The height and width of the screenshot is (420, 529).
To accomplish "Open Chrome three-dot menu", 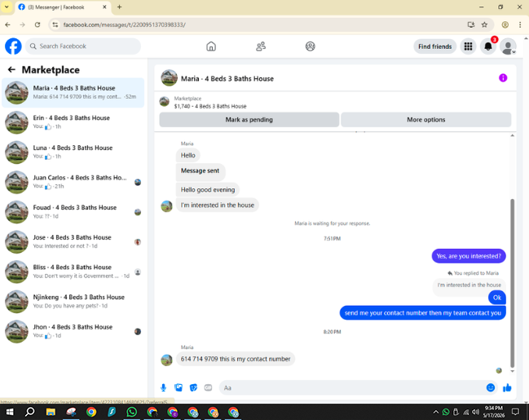I will [x=520, y=24].
